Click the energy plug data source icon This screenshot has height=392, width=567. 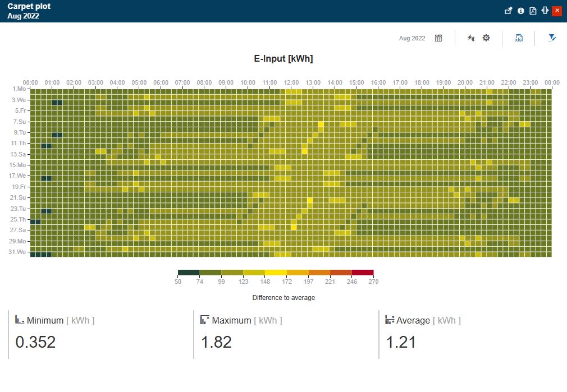[471, 38]
